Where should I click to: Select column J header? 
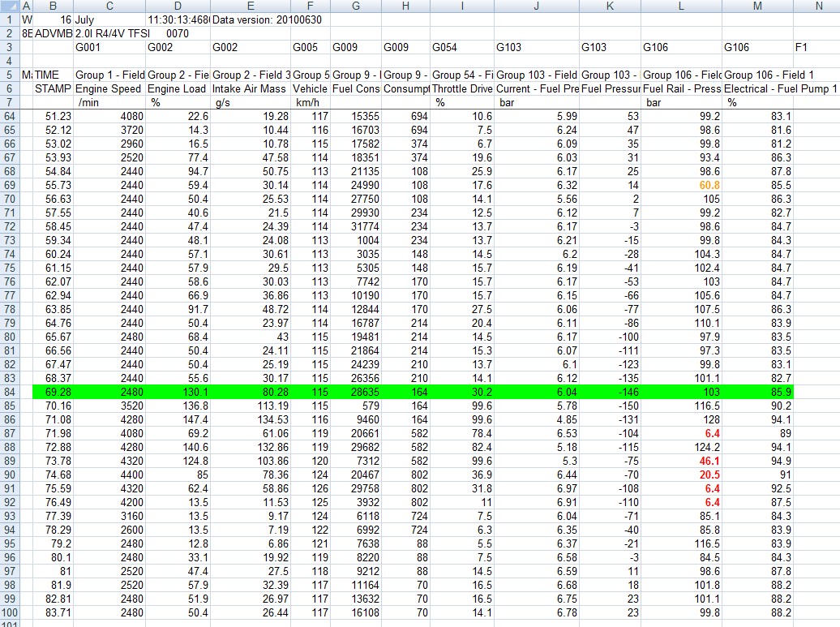[x=536, y=6]
